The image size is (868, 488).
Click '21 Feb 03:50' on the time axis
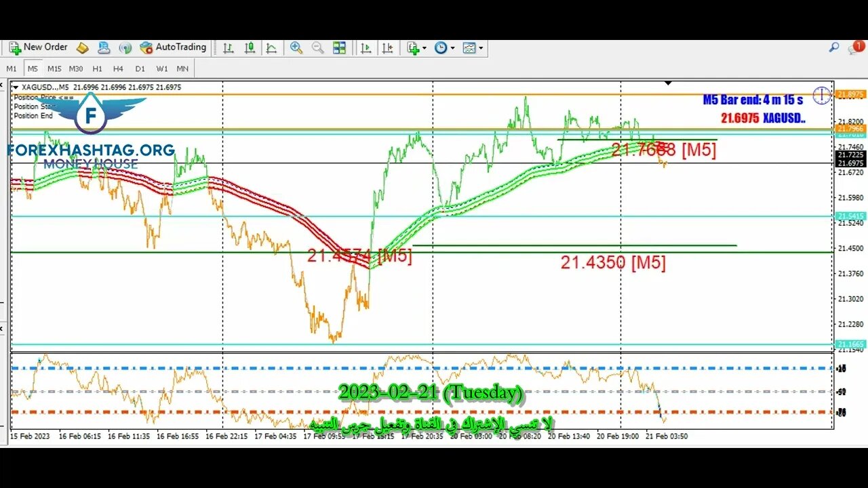[x=666, y=436]
